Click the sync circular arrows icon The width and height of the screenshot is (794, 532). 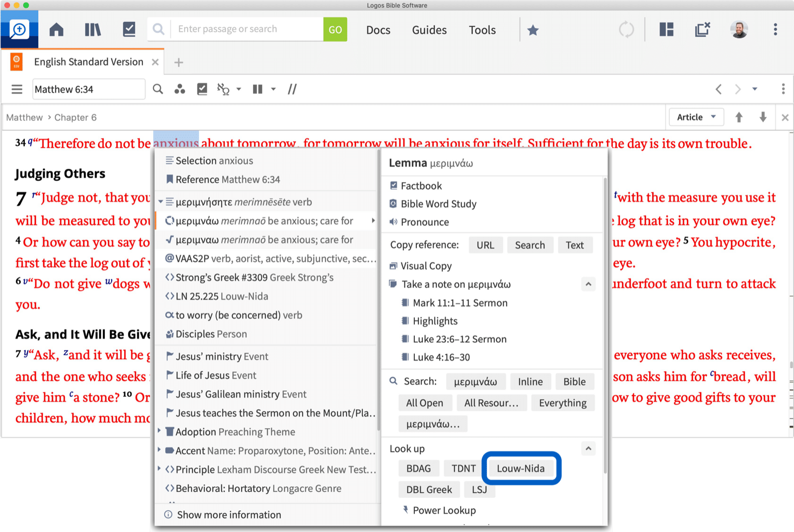[x=626, y=30]
